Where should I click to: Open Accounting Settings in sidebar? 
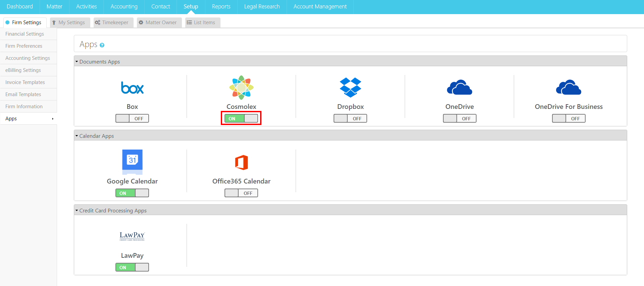(x=29, y=58)
